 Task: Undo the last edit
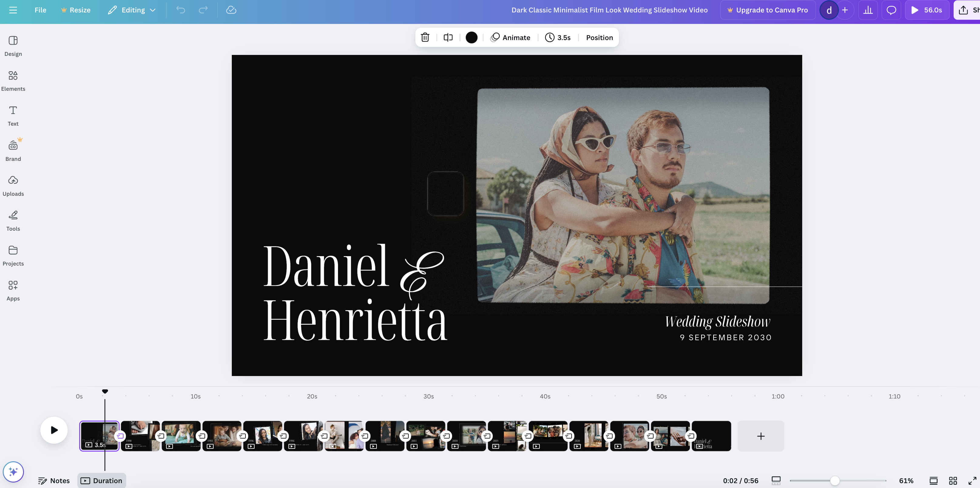coord(180,10)
